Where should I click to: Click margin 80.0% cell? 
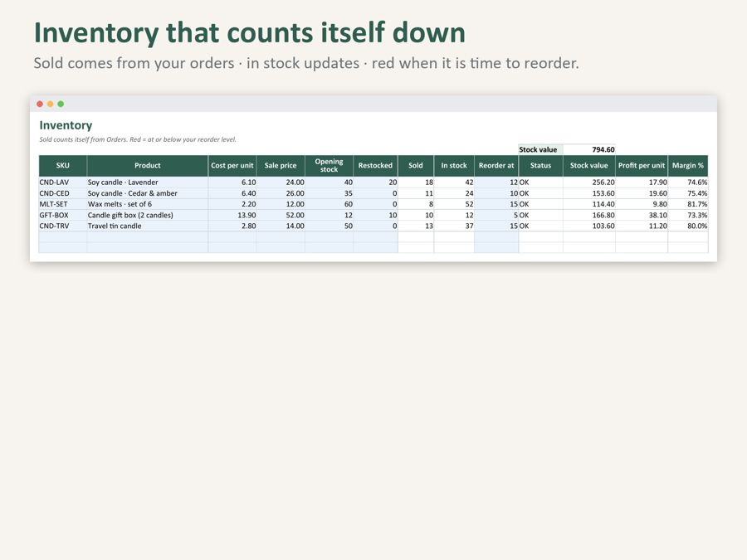[688, 226]
